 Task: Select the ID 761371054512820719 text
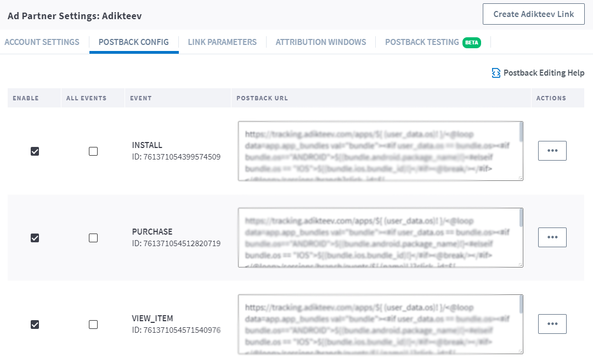pyautogui.click(x=176, y=243)
